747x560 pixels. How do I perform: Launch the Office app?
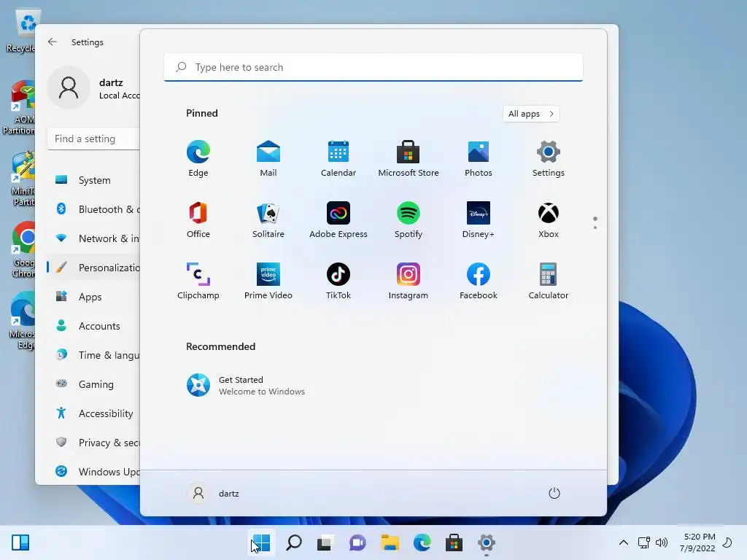(198, 220)
